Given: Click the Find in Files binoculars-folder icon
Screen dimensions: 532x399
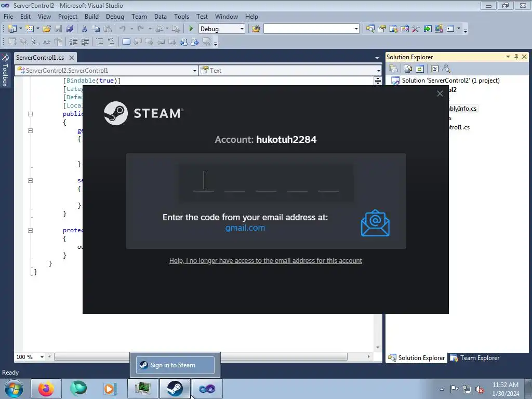Looking at the screenshot, I should 256,29.
